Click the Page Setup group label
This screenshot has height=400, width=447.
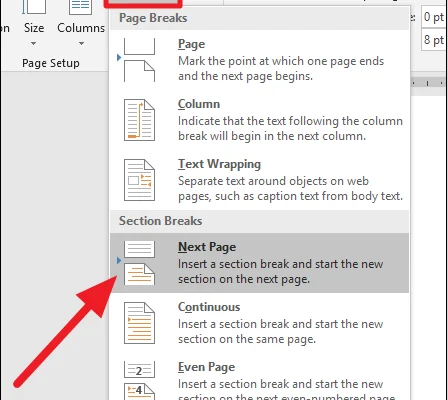(x=51, y=63)
